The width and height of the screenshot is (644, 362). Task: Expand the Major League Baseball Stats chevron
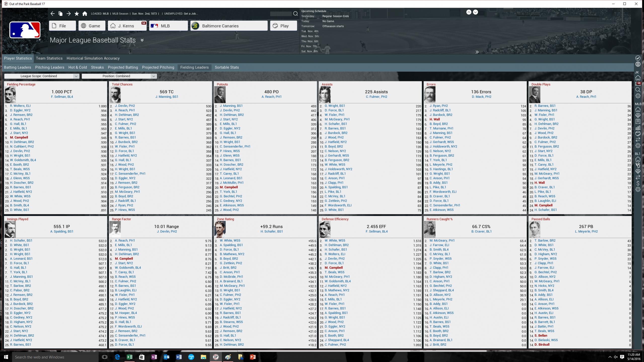[x=142, y=40]
